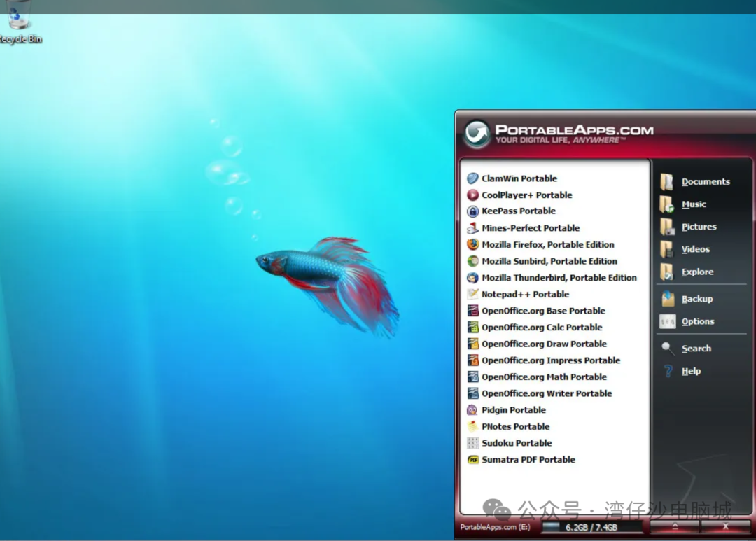Click Mozilla Sunbird, Portable Edition text
The image size is (756, 541).
click(549, 261)
